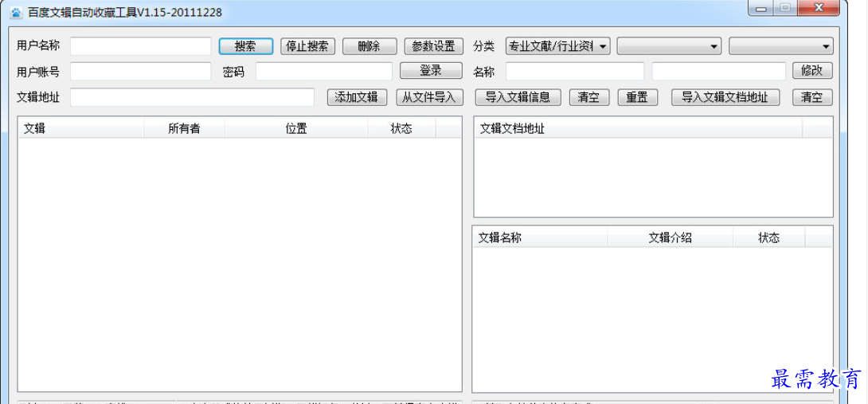Click the 文辑名称 column header

[x=540, y=237]
